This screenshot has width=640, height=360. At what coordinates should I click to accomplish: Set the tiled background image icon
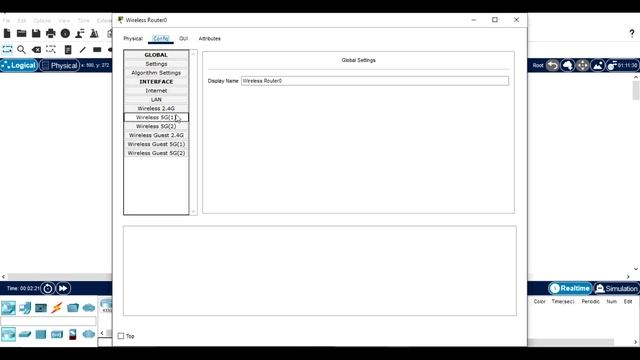tap(598, 65)
